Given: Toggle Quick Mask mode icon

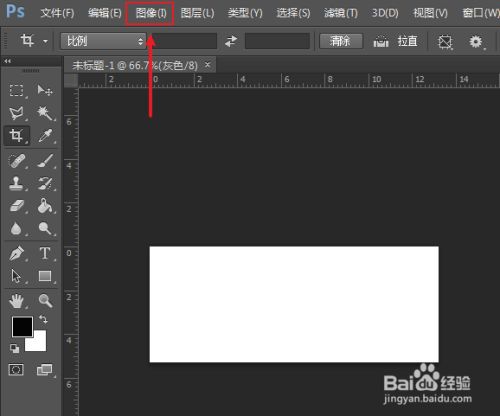Looking at the screenshot, I should (x=16, y=369).
